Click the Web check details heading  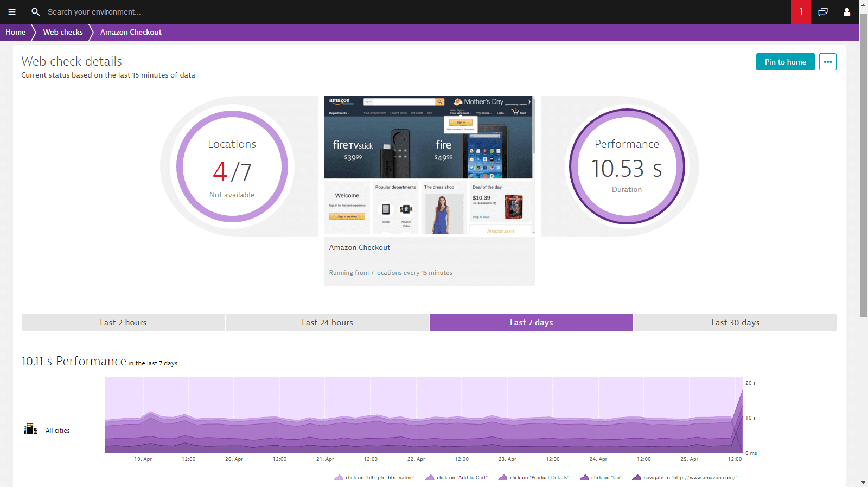[x=72, y=61]
